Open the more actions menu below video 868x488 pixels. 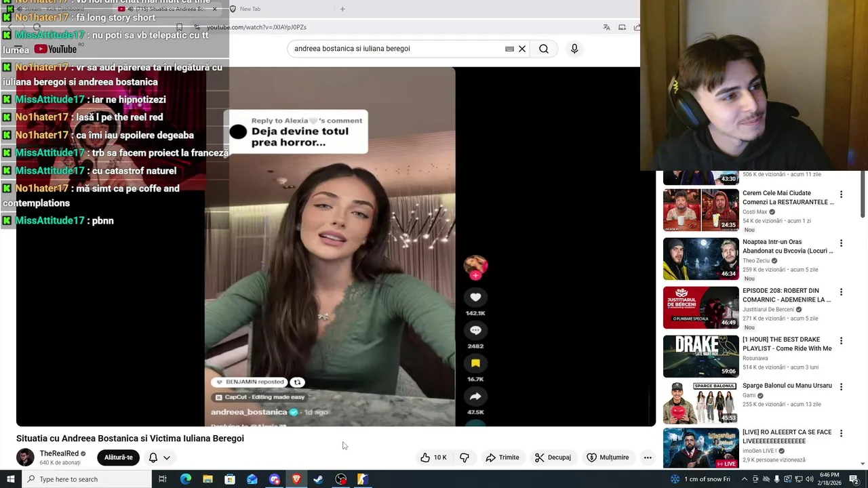pos(648,457)
